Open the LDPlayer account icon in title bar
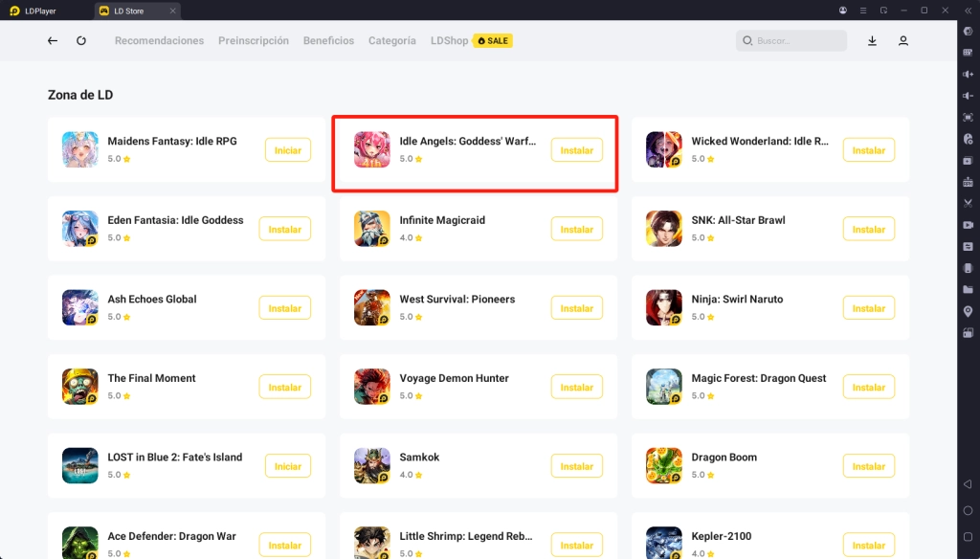The image size is (980, 559). pyautogui.click(x=842, y=11)
